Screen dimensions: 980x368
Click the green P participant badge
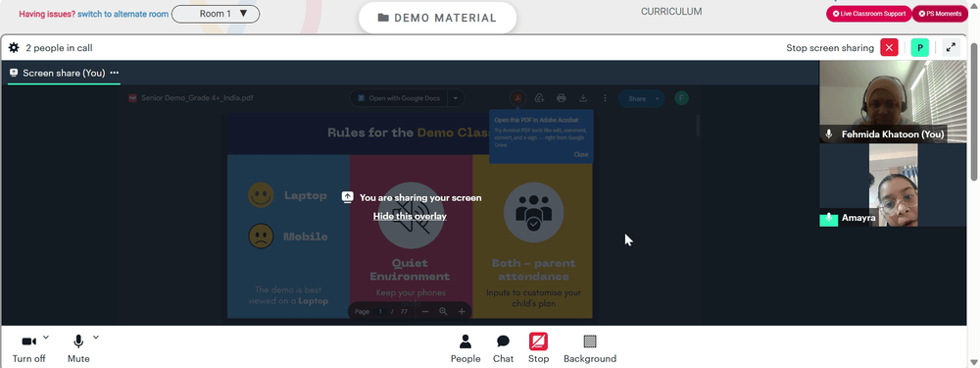[x=919, y=47]
